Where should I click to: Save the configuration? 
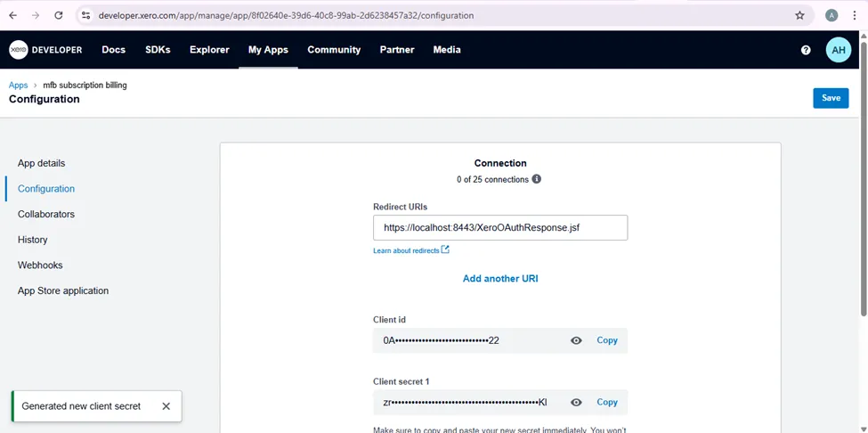[x=831, y=98]
